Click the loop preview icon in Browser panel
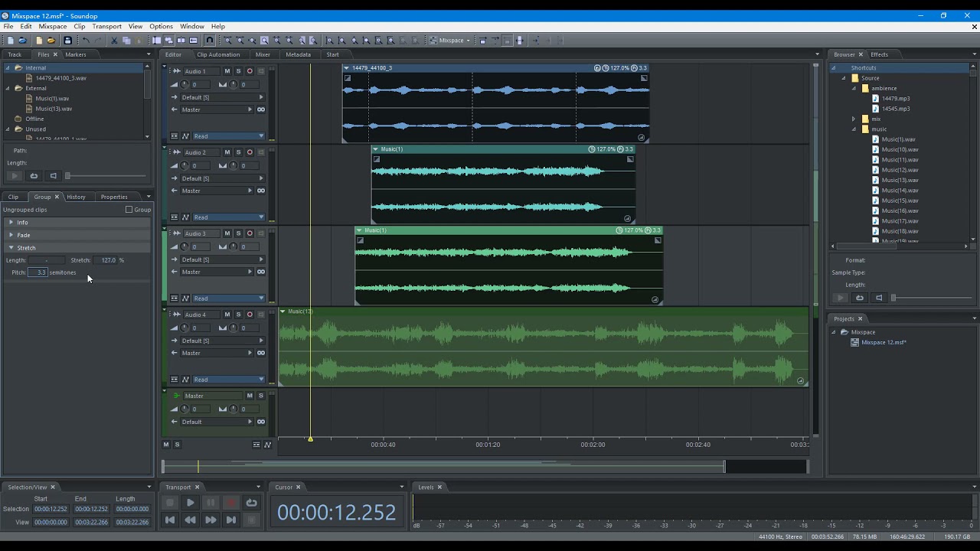The image size is (980, 551). [x=859, y=298]
